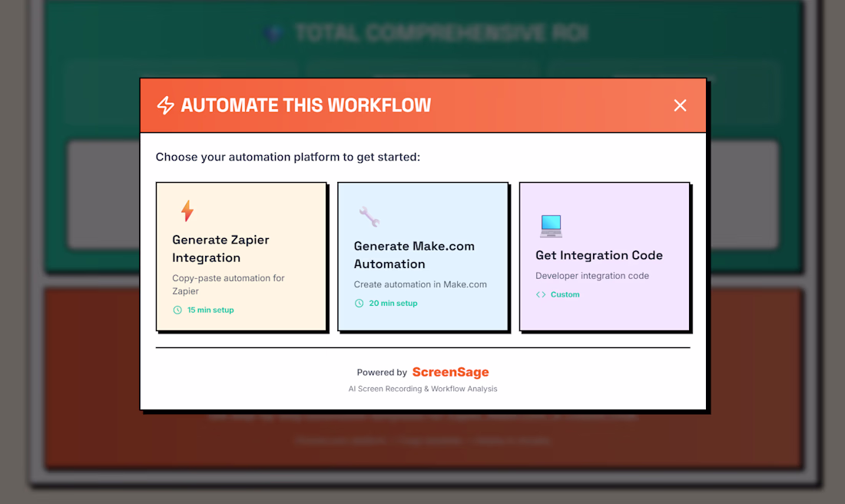The width and height of the screenshot is (845, 504).
Task: Click '15 min setup' label
Action: (210, 310)
